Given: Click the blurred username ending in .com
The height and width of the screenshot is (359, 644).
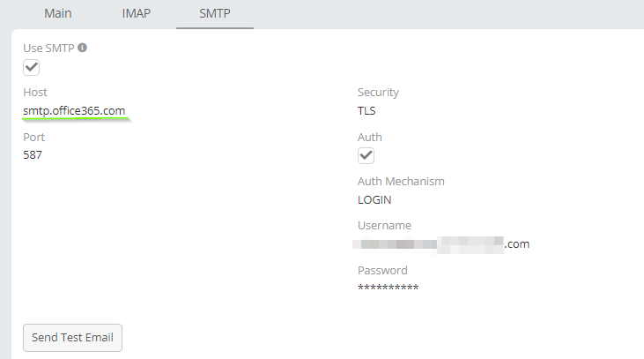Looking at the screenshot, I should 441,244.
